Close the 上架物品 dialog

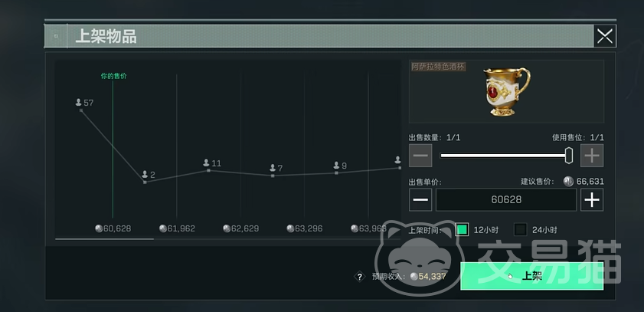[605, 36]
